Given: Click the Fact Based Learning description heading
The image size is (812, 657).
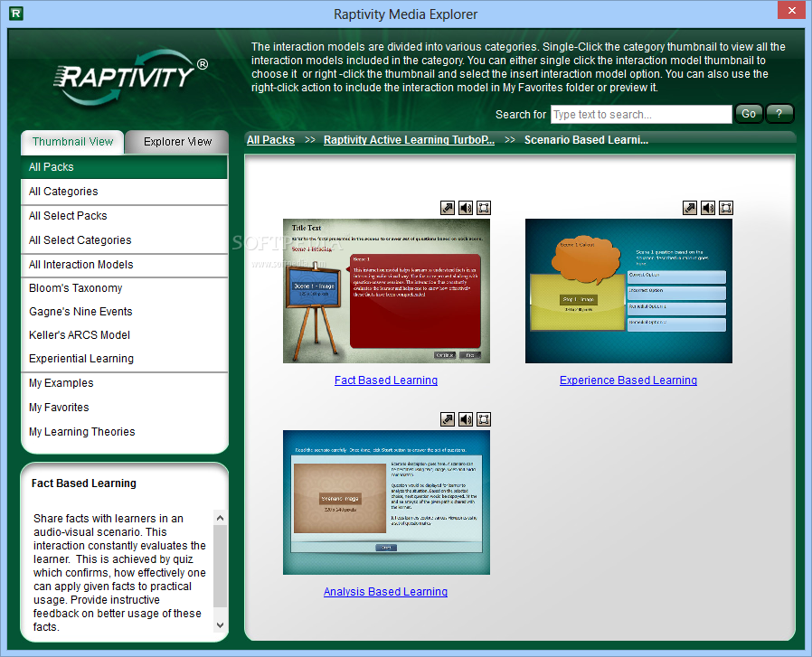Looking at the screenshot, I should tap(84, 483).
